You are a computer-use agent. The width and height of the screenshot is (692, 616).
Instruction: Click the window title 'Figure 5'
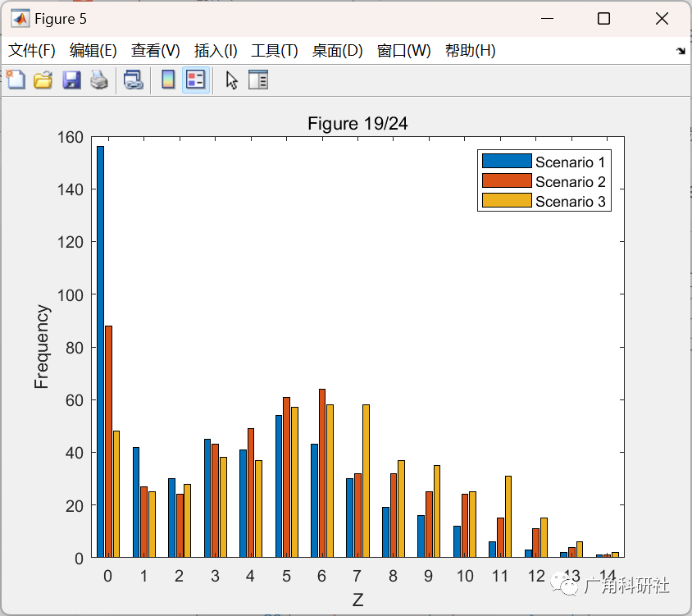pyautogui.click(x=61, y=19)
